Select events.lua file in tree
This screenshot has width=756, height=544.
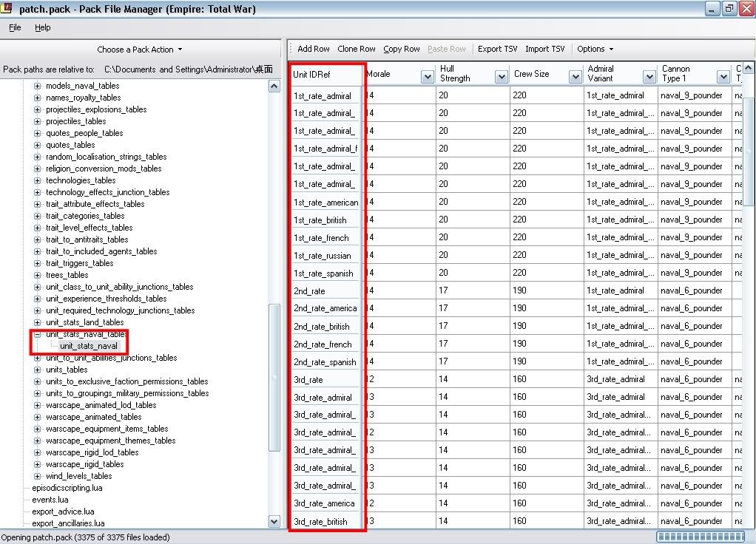[50, 500]
